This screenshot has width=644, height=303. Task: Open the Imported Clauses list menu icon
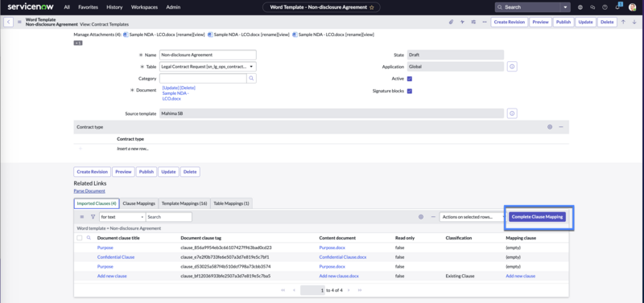coord(82,217)
